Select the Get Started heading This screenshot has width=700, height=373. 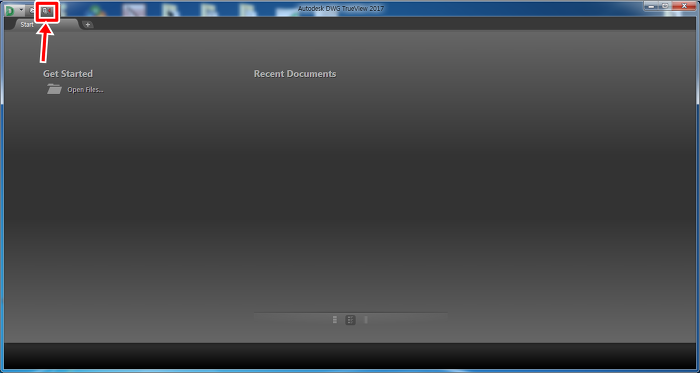point(68,74)
